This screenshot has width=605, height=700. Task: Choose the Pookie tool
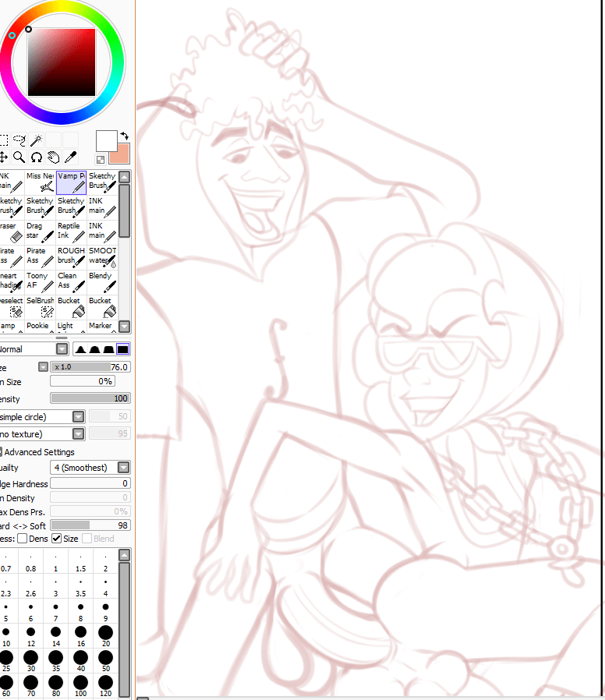pyautogui.click(x=41, y=327)
